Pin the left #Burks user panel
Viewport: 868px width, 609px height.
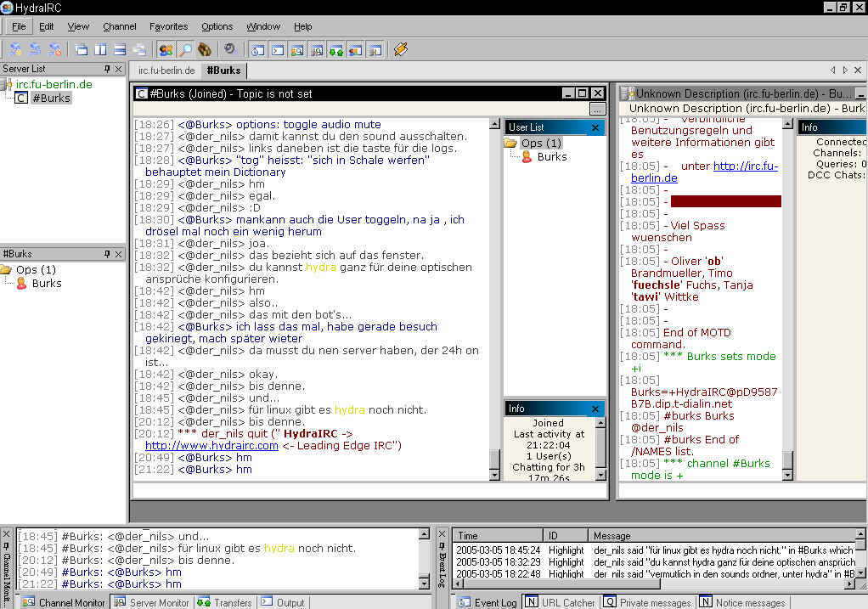click(x=107, y=254)
